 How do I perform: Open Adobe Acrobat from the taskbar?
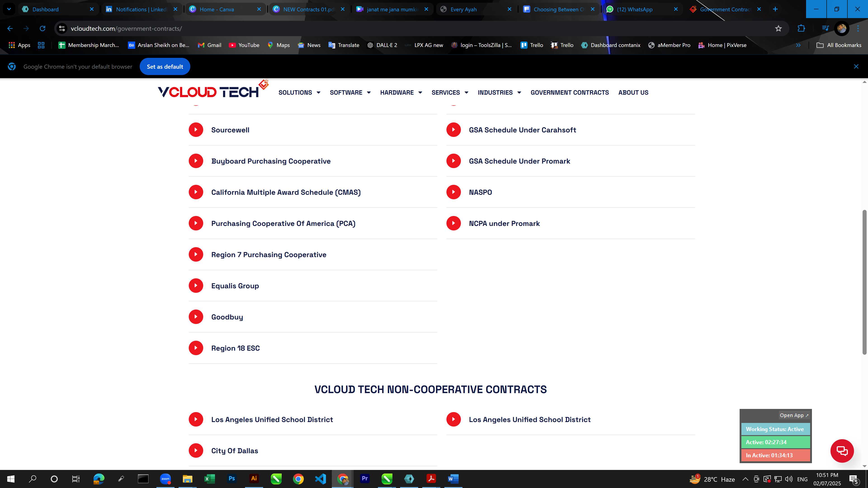pyautogui.click(x=431, y=479)
